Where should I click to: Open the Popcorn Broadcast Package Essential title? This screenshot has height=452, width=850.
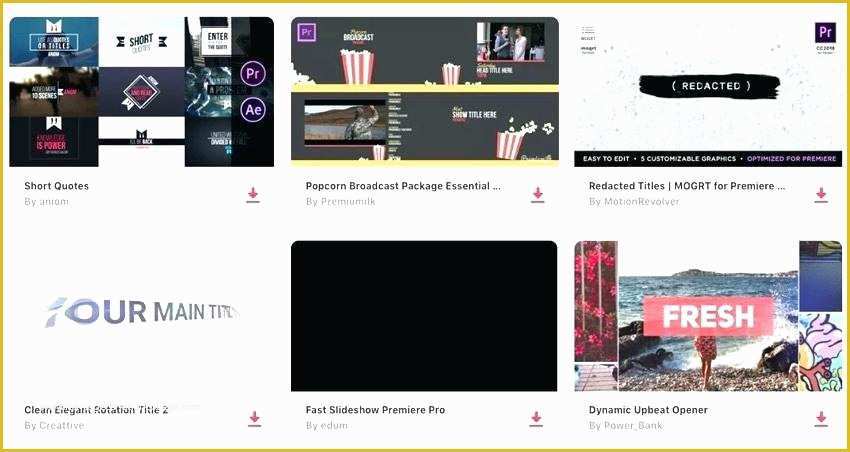coord(403,186)
